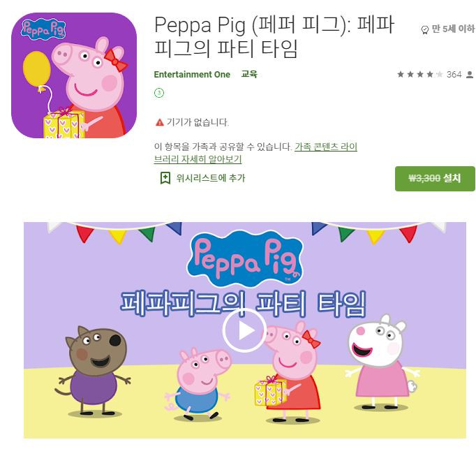Click the red warning triangle icon
Image resolution: width=476 pixels, height=456 pixels.
(159, 122)
